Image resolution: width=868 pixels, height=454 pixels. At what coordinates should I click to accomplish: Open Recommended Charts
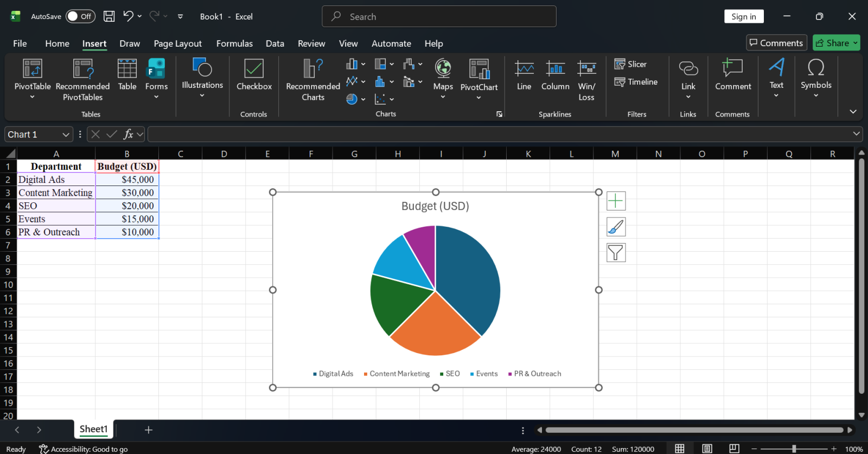click(313, 80)
